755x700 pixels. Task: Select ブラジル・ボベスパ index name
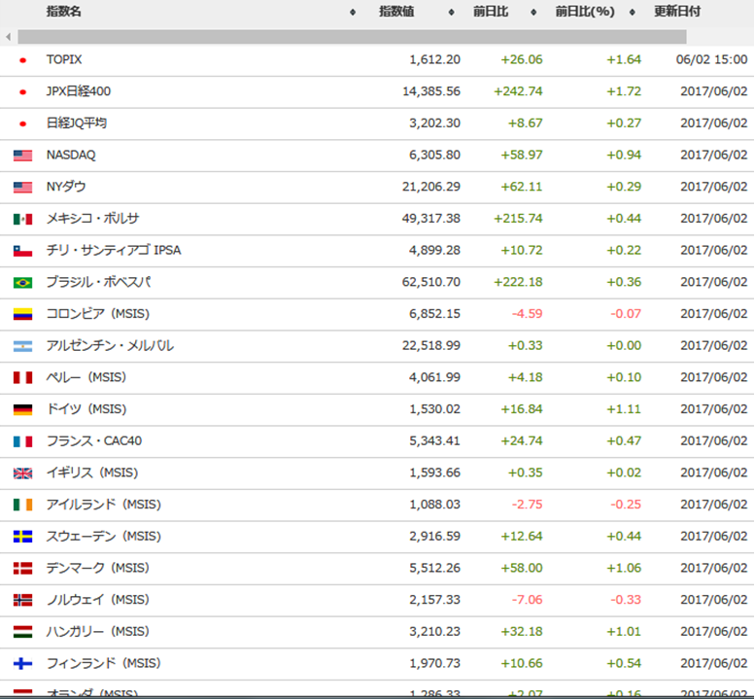[98, 282]
